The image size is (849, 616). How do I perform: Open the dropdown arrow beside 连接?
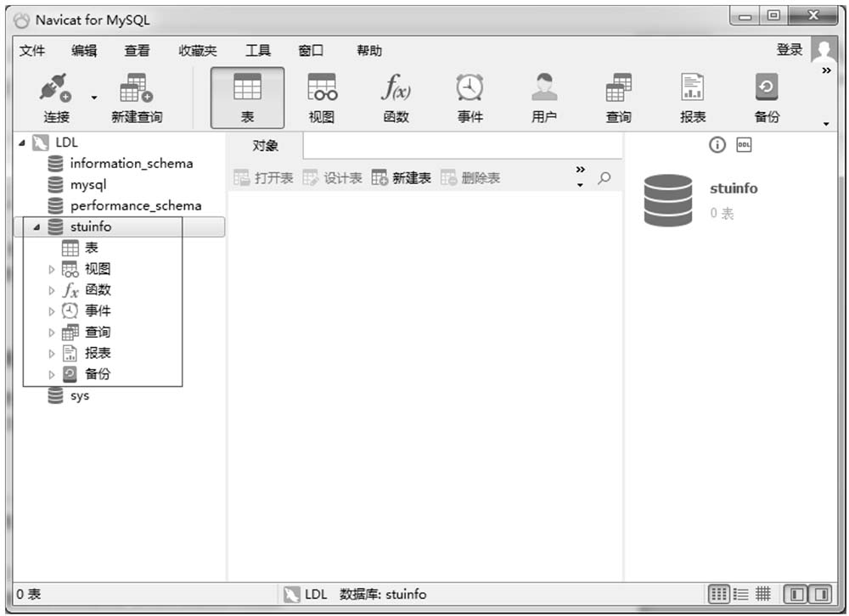tap(94, 98)
